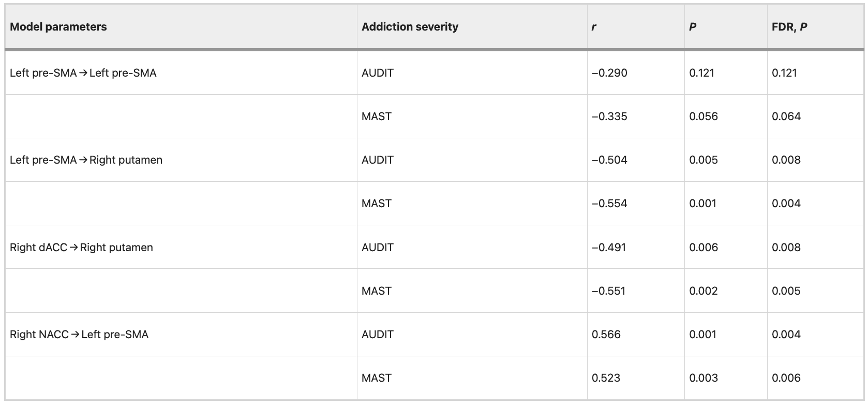Click the FDR value 0.064

(x=786, y=117)
